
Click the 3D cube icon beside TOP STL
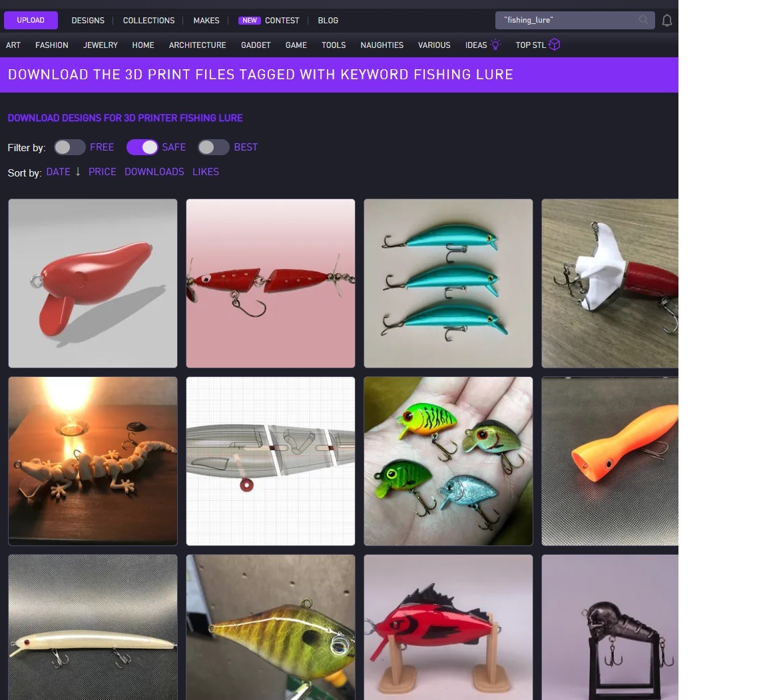click(554, 45)
